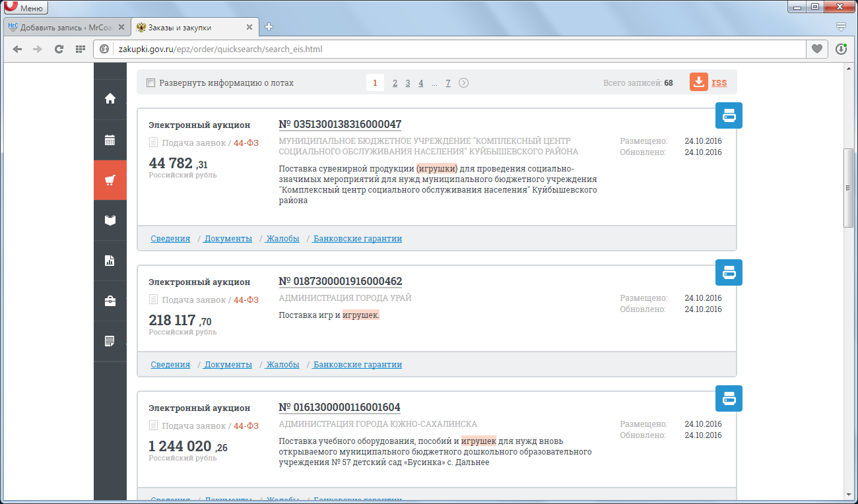Add page to bookmarks heart icon
858x504 pixels.
click(x=817, y=49)
